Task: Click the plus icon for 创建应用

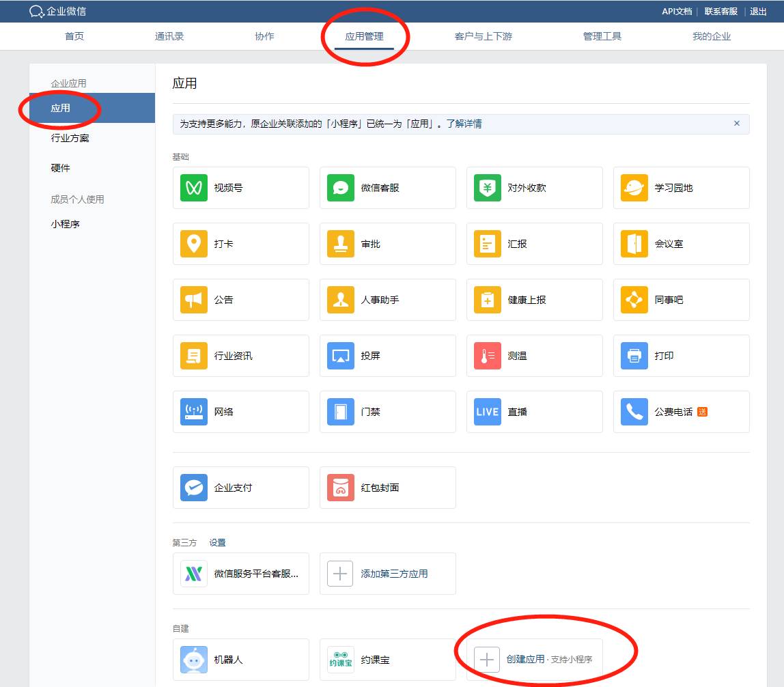Action: pyautogui.click(x=486, y=660)
